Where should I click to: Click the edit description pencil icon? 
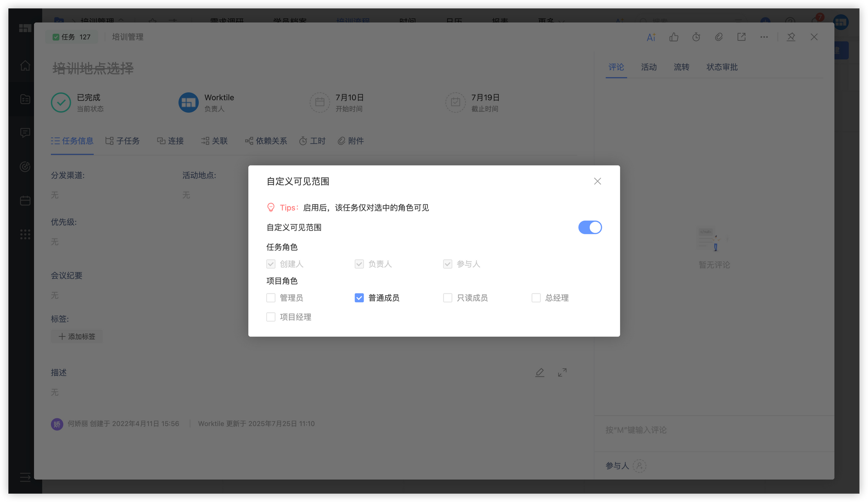pyautogui.click(x=539, y=373)
